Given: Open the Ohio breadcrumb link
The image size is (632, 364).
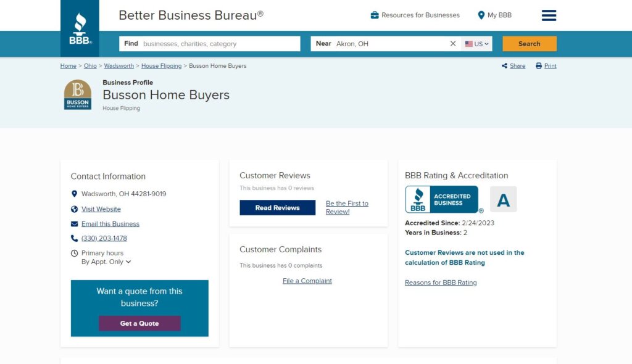Looking at the screenshot, I should [x=90, y=66].
